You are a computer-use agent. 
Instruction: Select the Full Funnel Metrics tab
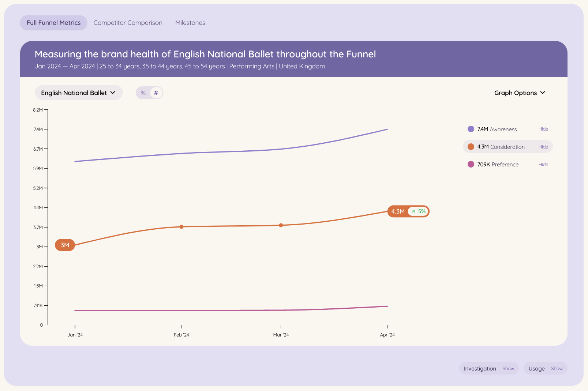click(53, 23)
